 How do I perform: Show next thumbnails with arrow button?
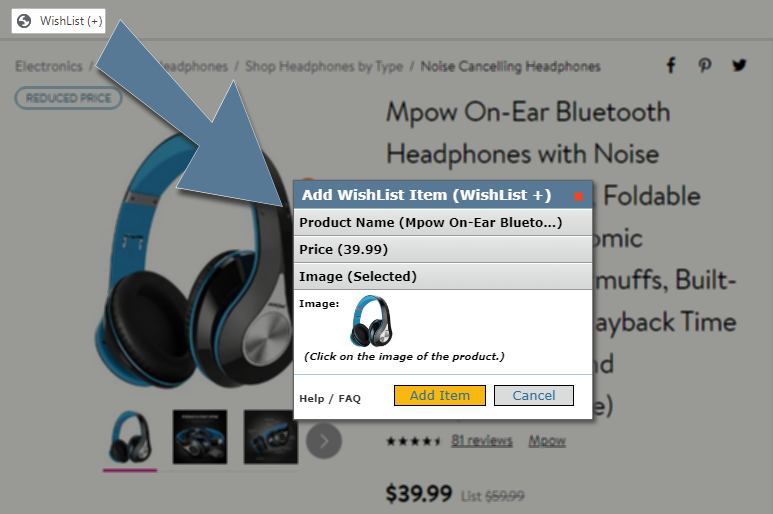(x=324, y=441)
